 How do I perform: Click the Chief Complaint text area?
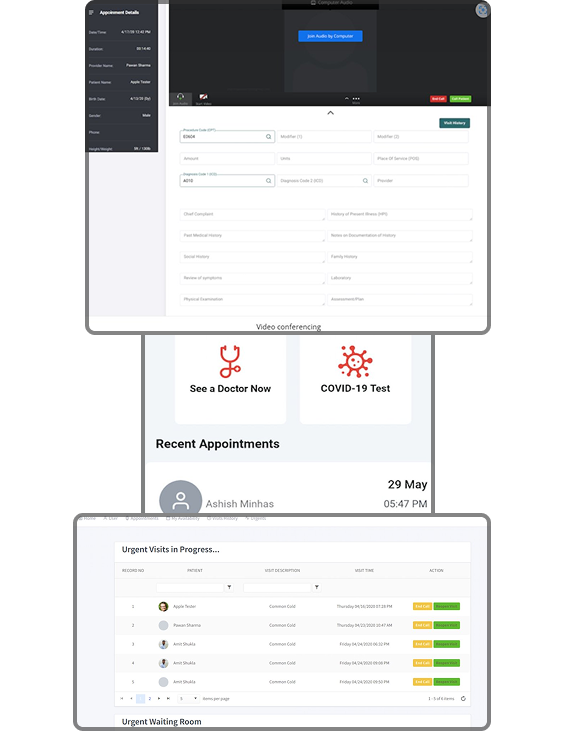click(x=252, y=215)
